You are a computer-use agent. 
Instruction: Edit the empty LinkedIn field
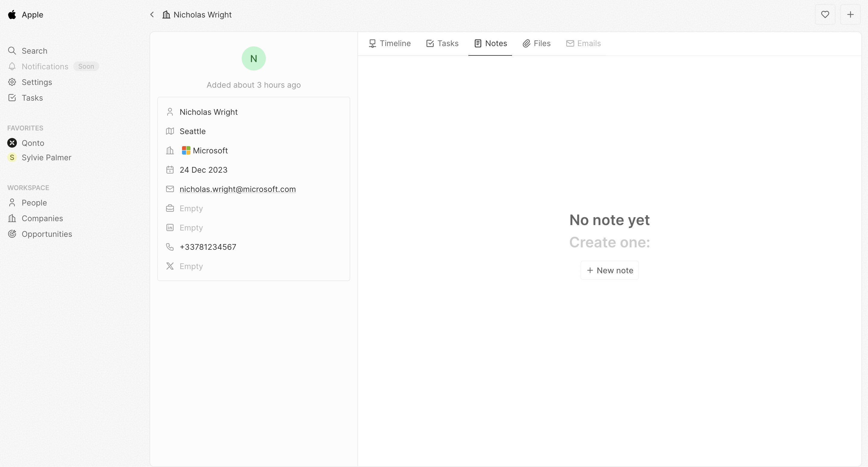(191, 228)
